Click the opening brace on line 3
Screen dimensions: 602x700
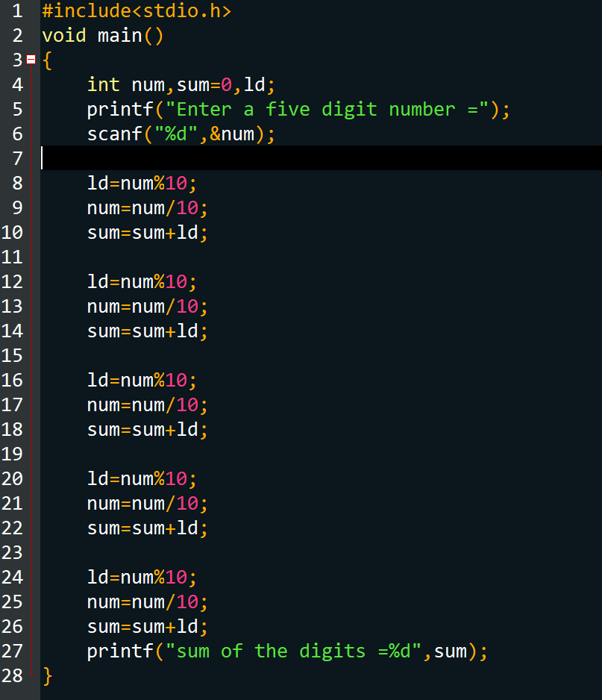point(46,60)
